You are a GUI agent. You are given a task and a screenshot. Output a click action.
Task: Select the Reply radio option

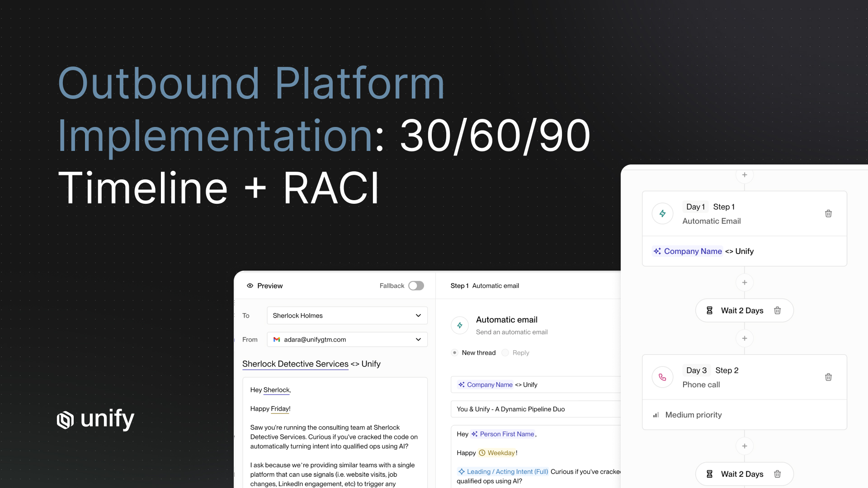pos(505,352)
